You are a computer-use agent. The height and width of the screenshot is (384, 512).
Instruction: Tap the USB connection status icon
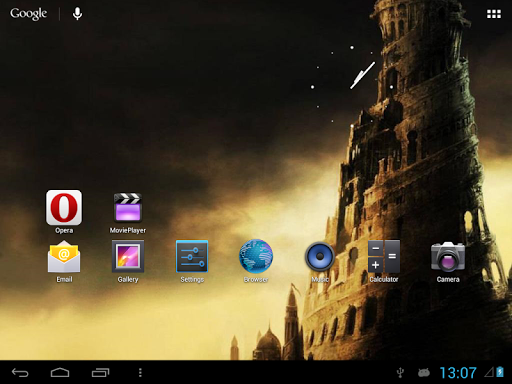[401, 373]
